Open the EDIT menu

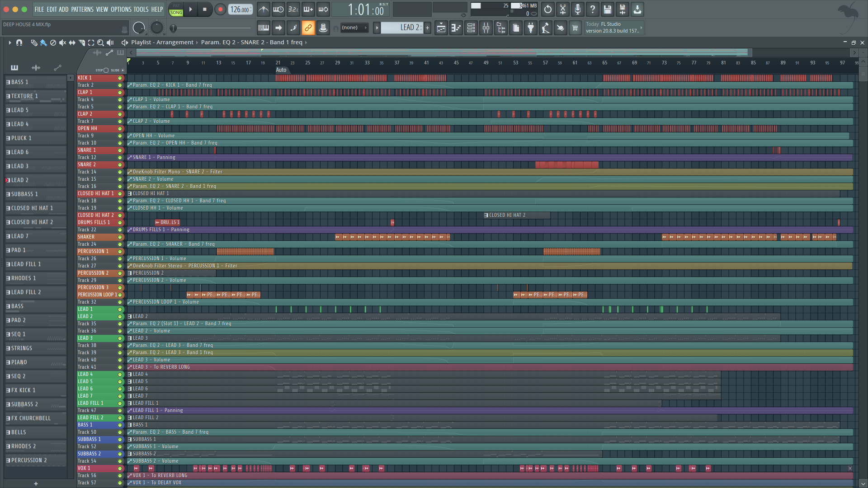(52, 9)
